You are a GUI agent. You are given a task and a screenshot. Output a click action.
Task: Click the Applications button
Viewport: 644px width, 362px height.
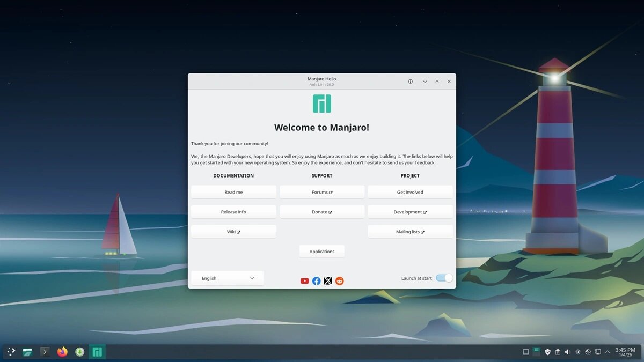point(322,252)
